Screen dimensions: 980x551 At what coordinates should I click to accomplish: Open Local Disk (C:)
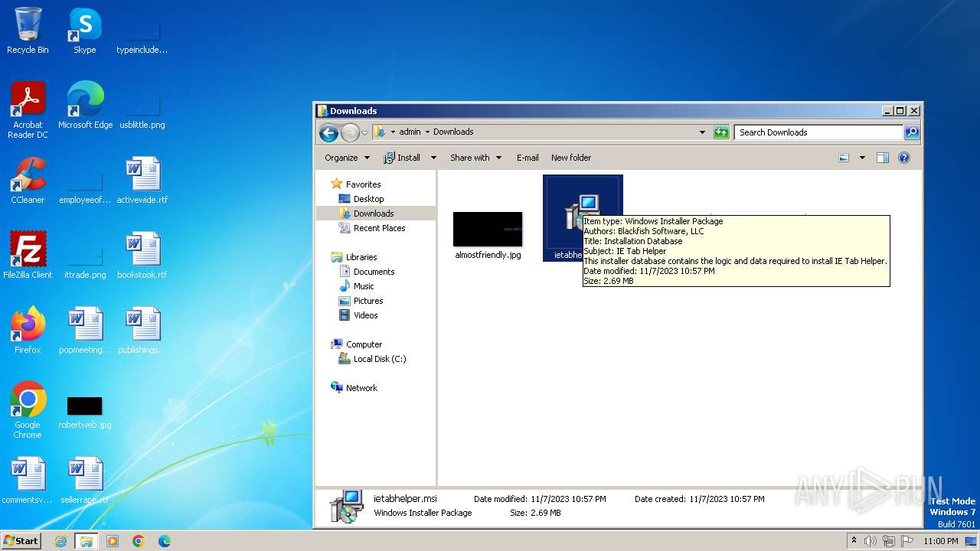pos(379,359)
